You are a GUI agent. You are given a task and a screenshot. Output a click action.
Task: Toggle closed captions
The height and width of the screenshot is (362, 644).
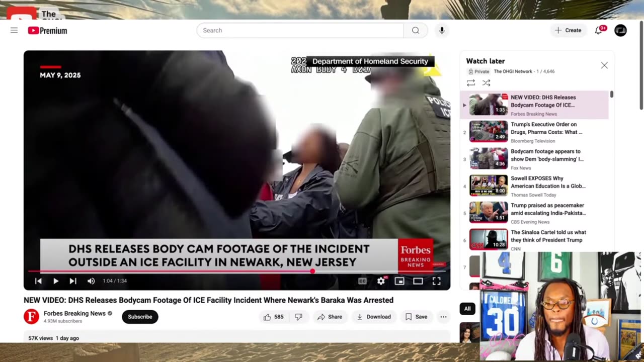[362, 281]
